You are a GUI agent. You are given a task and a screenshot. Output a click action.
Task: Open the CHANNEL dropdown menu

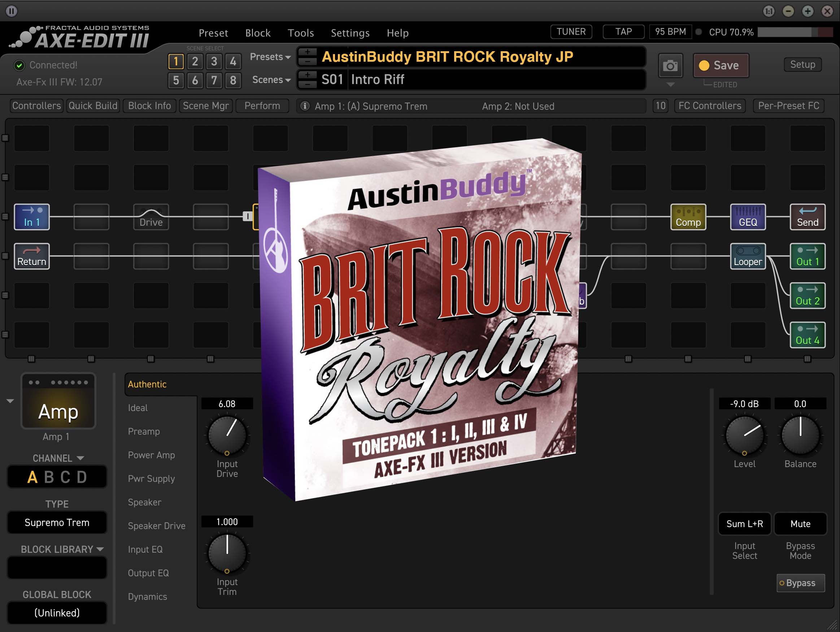[58, 458]
